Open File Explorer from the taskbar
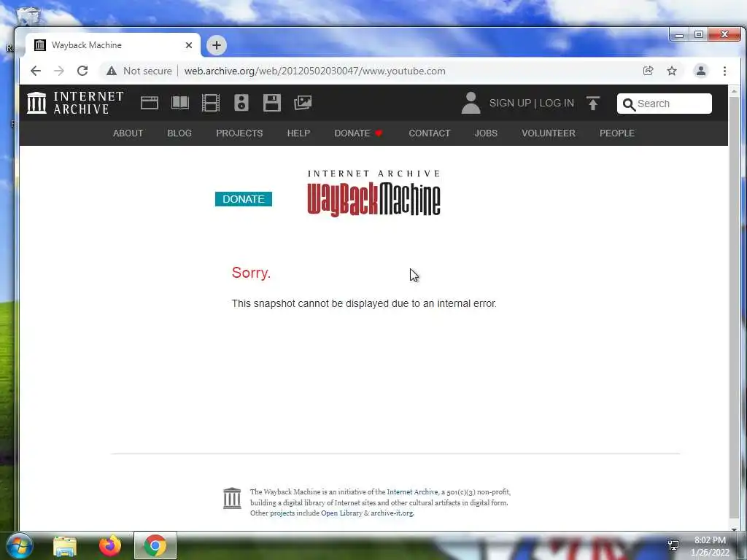747x560 pixels. click(65, 545)
